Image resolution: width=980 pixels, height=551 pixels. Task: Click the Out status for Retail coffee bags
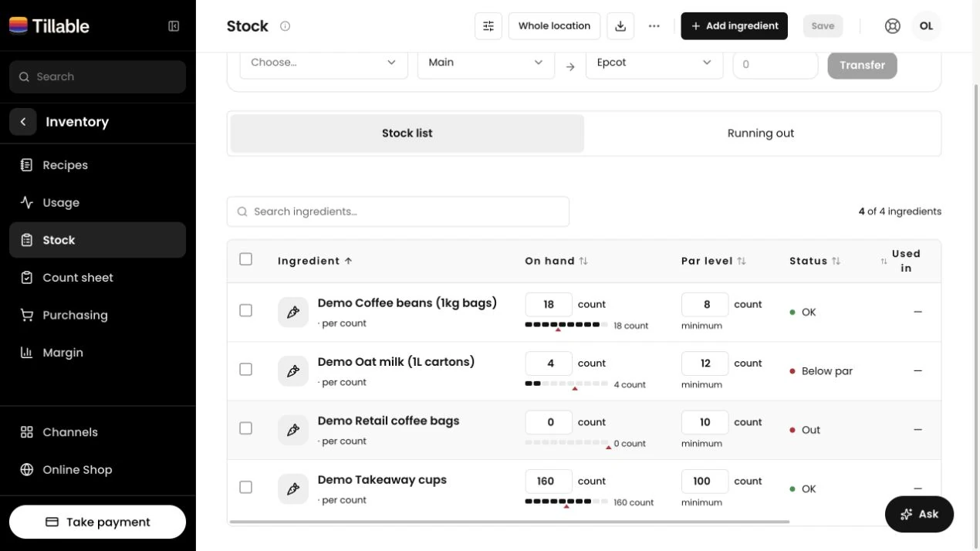(811, 430)
